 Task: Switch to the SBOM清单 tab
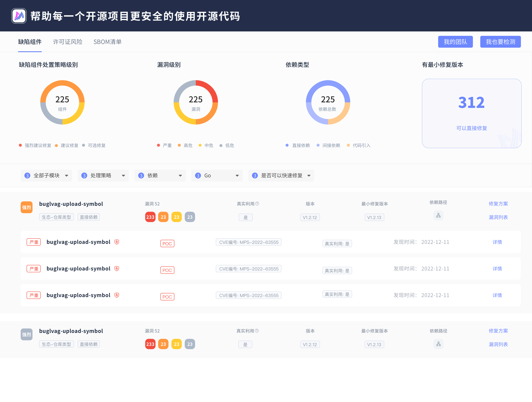(x=107, y=42)
